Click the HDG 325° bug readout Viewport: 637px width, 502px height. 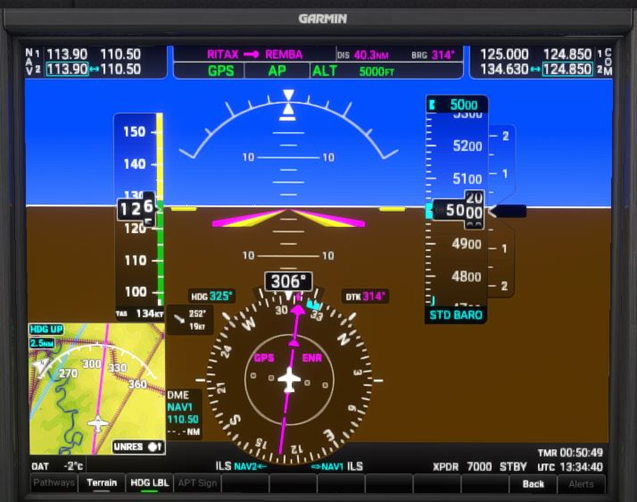point(212,296)
